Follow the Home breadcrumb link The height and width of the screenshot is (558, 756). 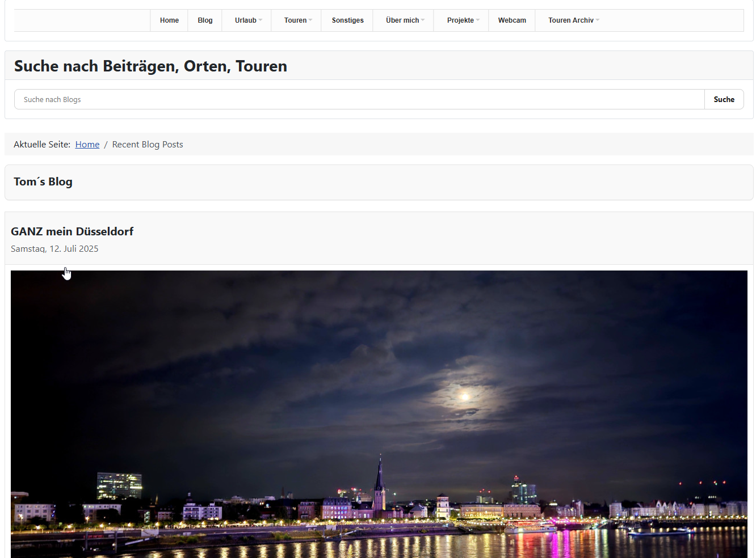(x=87, y=145)
